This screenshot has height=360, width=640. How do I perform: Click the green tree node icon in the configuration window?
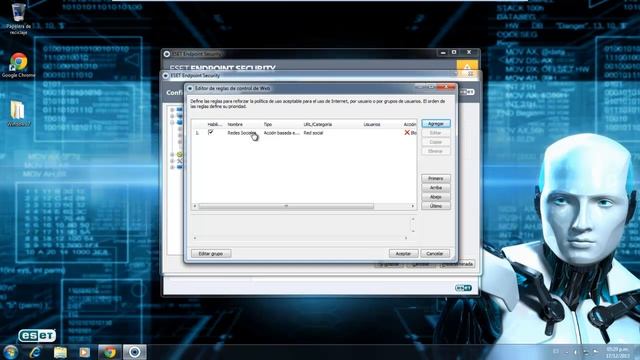(x=179, y=155)
